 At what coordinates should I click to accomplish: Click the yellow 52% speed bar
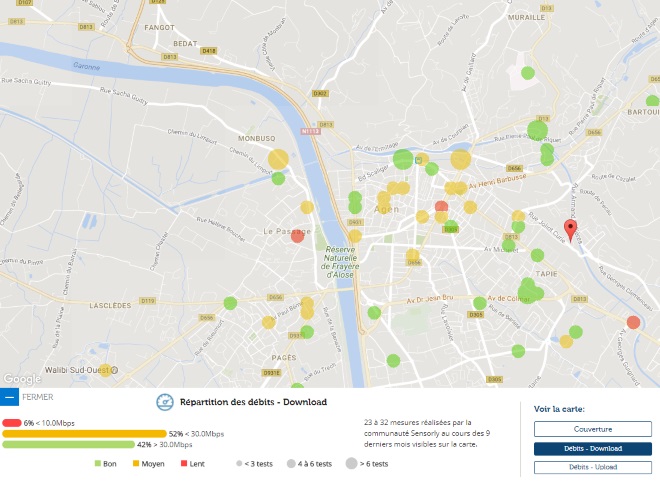pyautogui.click(x=84, y=434)
